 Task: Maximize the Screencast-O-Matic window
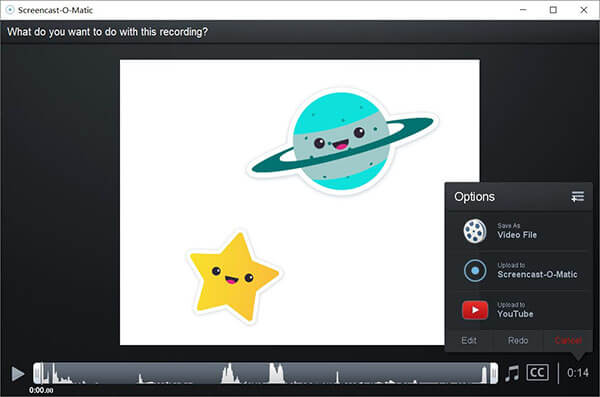[x=553, y=10]
